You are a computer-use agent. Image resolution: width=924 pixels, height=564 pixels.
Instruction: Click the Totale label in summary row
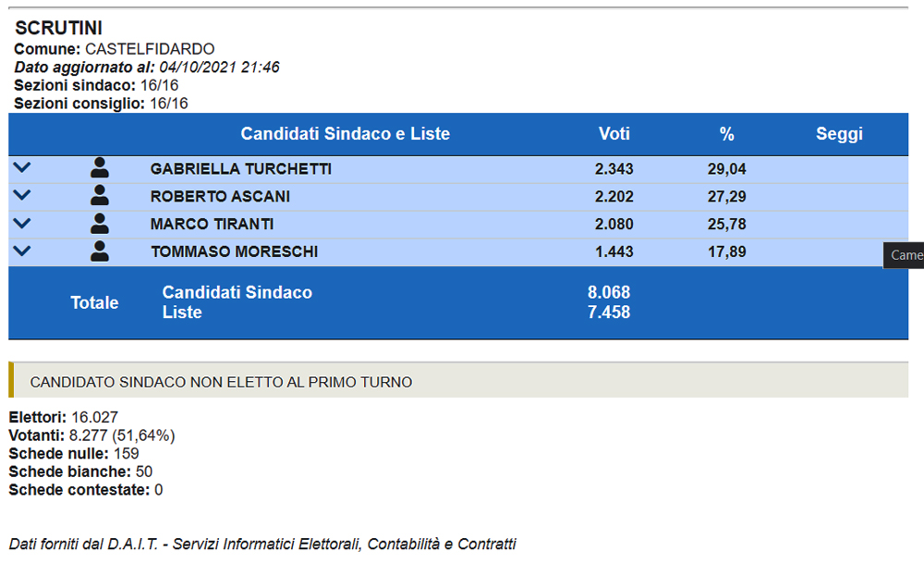pos(95,302)
